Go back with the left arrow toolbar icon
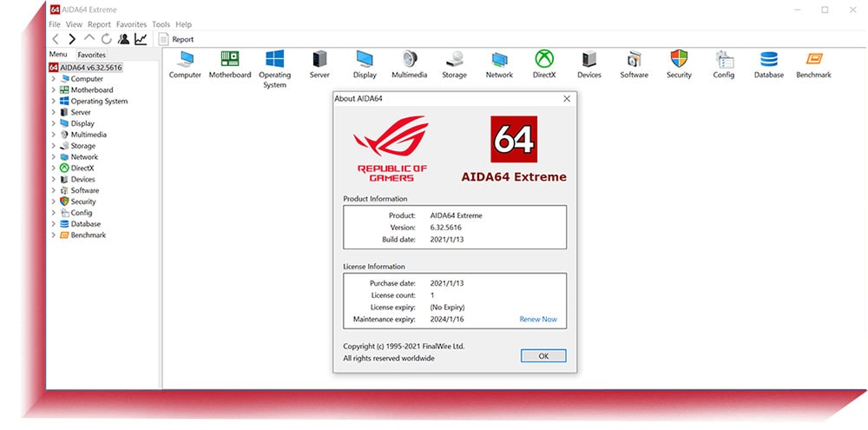Image resolution: width=868 pixels, height=430 pixels. click(x=56, y=39)
